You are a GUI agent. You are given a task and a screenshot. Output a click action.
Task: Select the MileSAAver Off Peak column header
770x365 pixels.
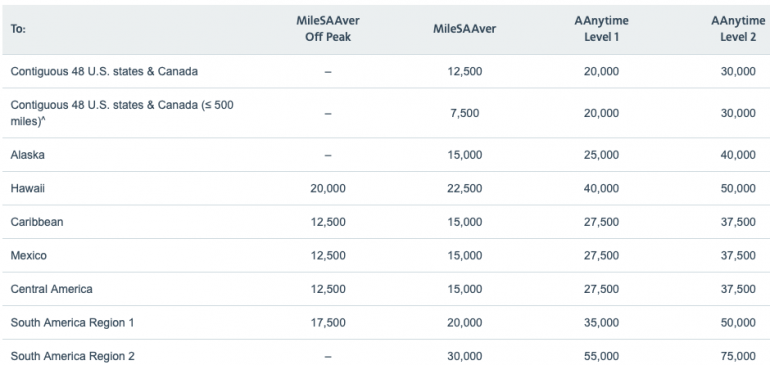pos(328,29)
